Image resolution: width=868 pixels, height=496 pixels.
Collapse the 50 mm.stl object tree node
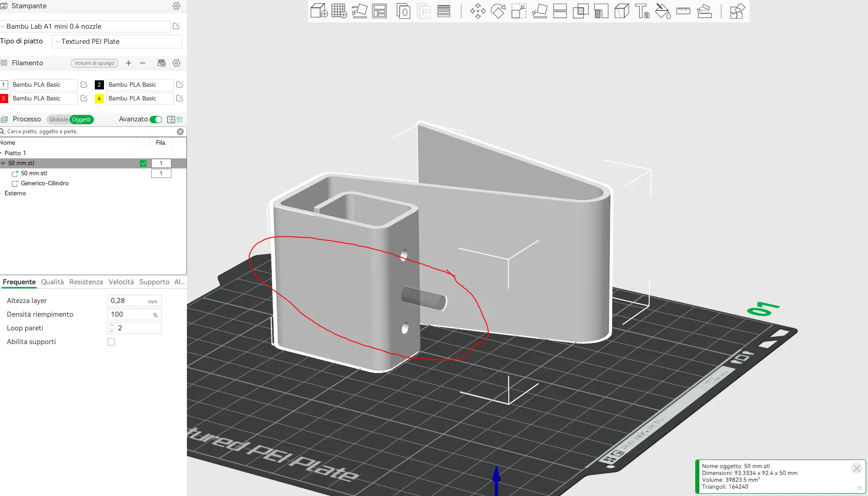(3, 163)
